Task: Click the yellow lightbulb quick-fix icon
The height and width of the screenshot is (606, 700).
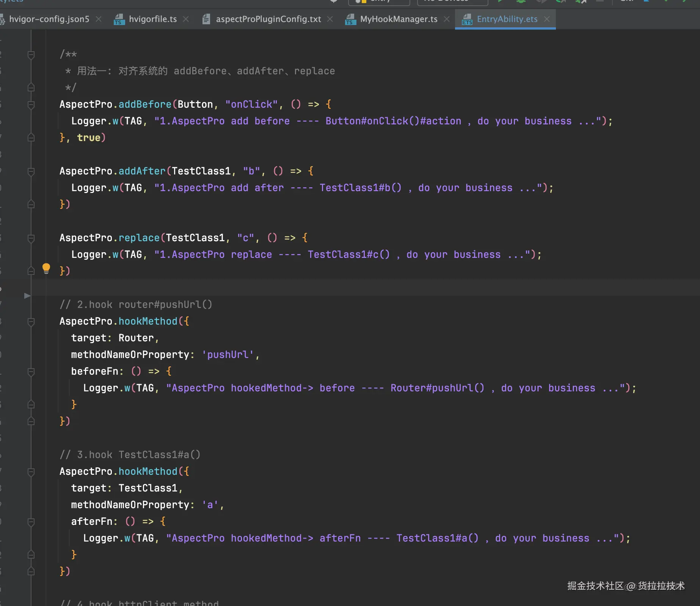Action: click(x=46, y=268)
